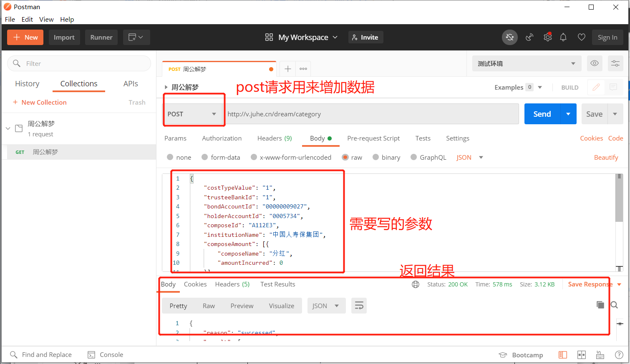Switch to the APIs tab
Image resolution: width=630 pixels, height=364 pixels.
(131, 84)
